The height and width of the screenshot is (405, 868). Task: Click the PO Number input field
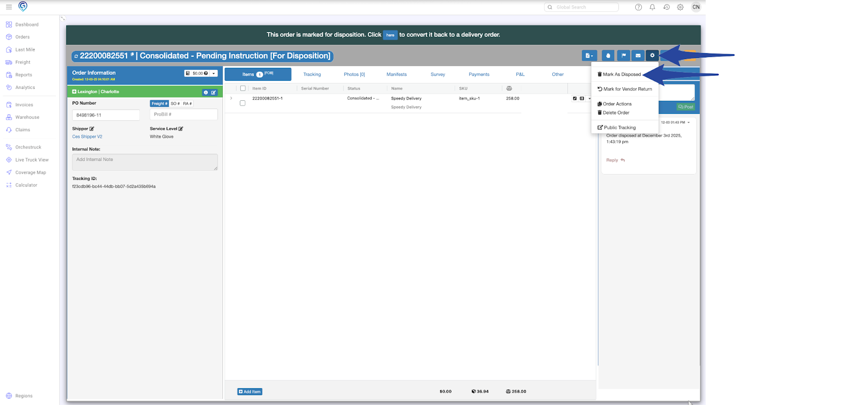coord(106,115)
